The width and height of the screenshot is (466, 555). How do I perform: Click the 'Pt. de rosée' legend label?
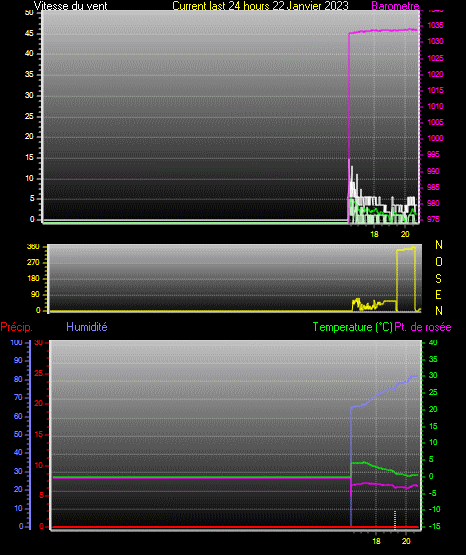(423, 327)
